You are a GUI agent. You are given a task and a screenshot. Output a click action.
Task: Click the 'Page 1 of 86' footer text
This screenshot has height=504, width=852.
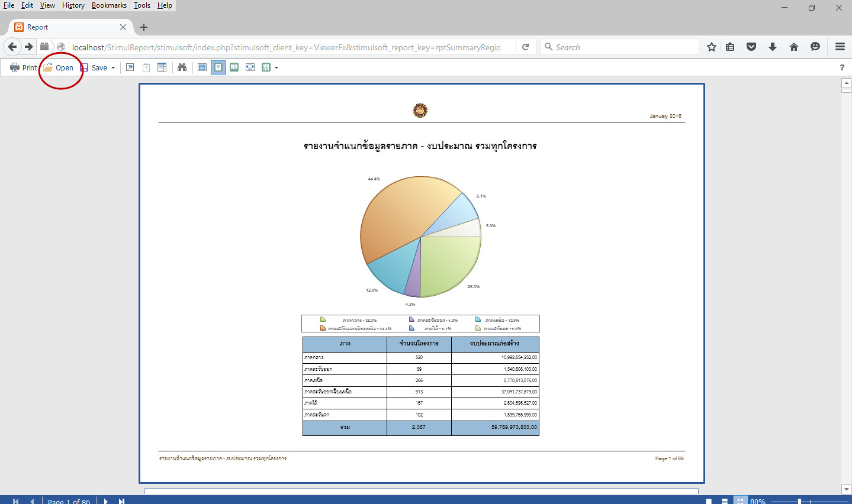click(669, 458)
